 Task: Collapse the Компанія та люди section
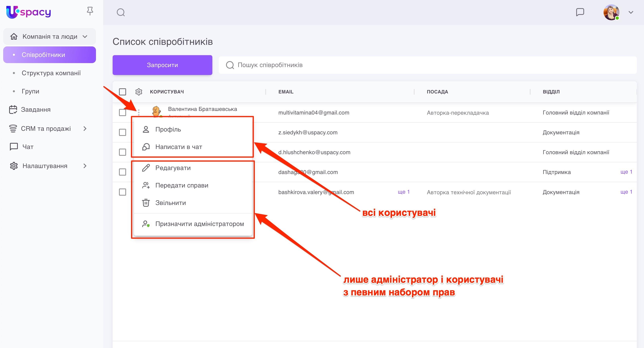click(85, 37)
